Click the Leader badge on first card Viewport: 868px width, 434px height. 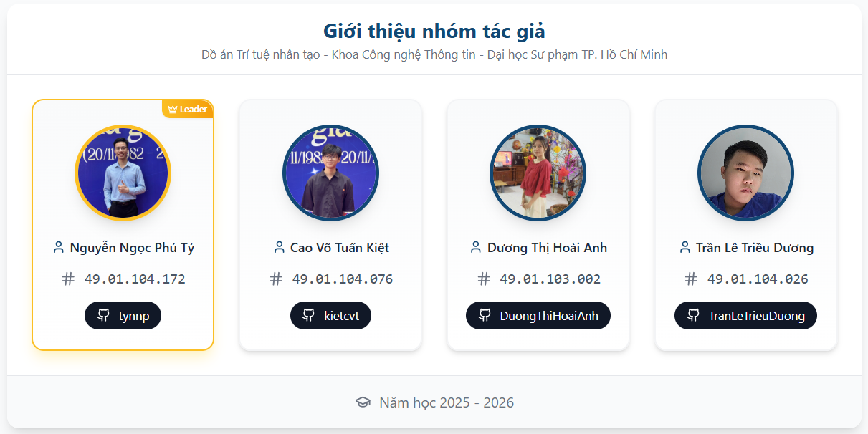coord(188,110)
